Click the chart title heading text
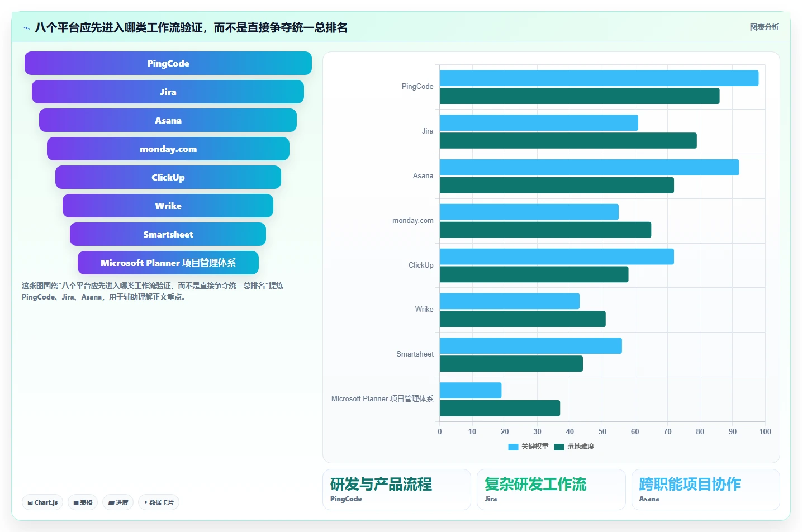 point(191,27)
